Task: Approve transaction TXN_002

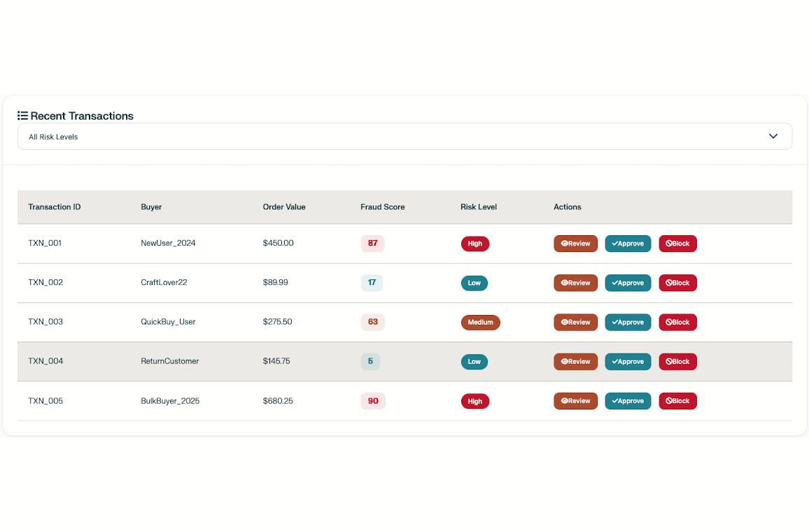Action: 627,283
